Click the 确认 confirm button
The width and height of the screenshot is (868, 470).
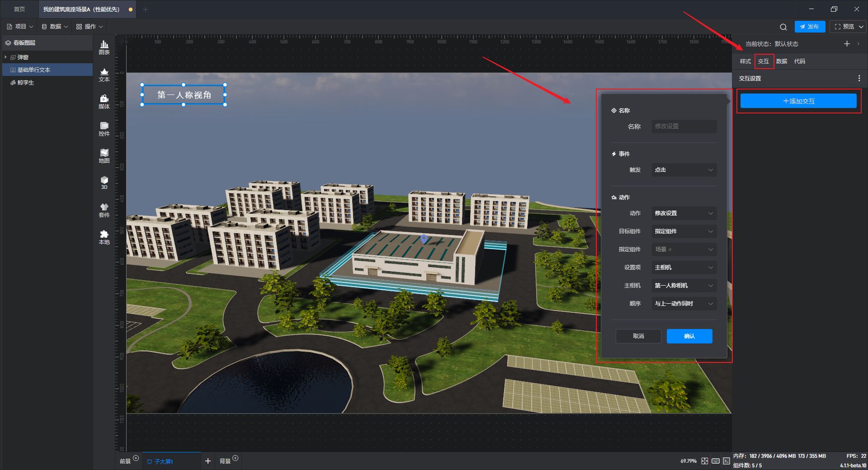(689, 336)
